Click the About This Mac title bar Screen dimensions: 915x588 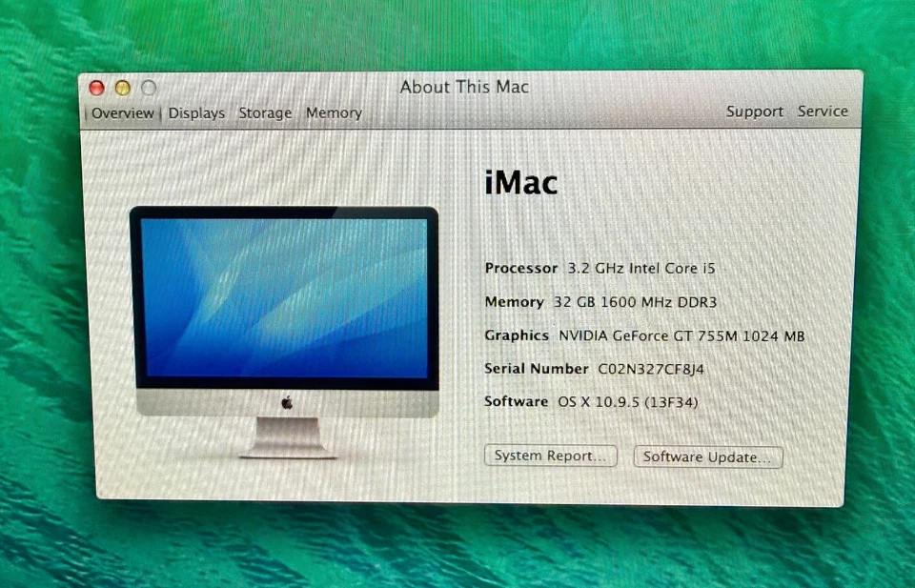(x=463, y=87)
